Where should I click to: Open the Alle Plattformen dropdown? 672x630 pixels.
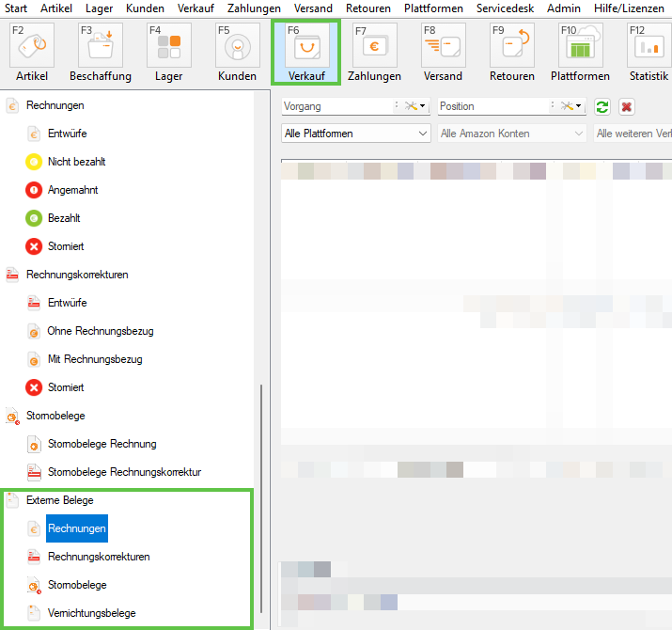356,134
